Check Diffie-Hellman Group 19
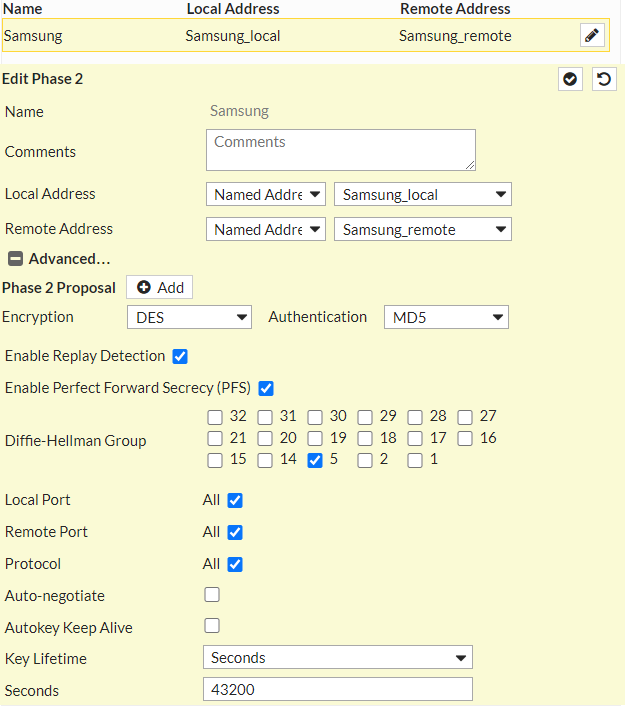 [x=315, y=438]
